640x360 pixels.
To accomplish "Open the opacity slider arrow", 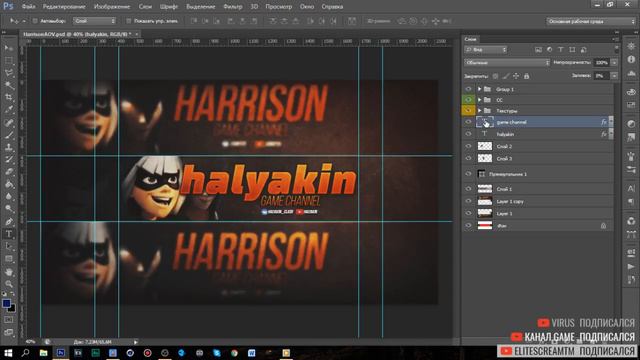I will tap(614, 62).
